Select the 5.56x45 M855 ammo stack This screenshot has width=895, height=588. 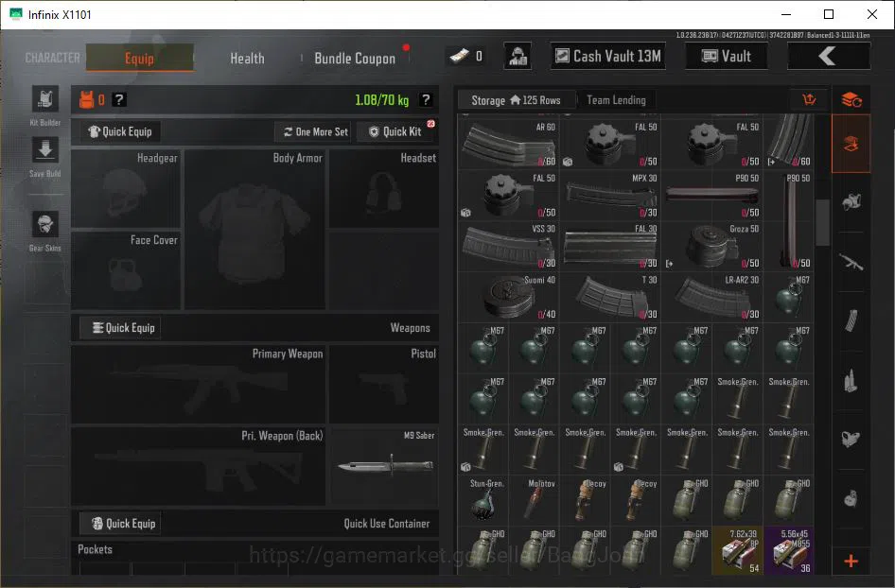coord(788,551)
